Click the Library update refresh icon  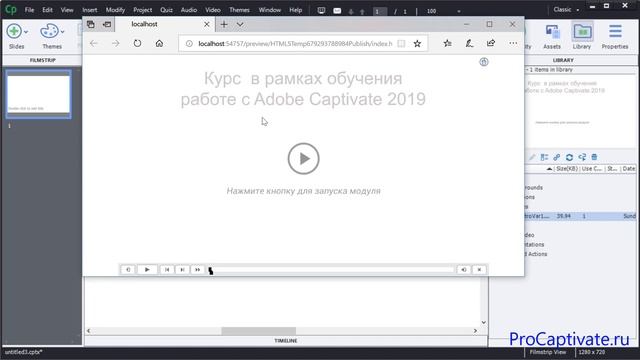[x=569, y=157]
